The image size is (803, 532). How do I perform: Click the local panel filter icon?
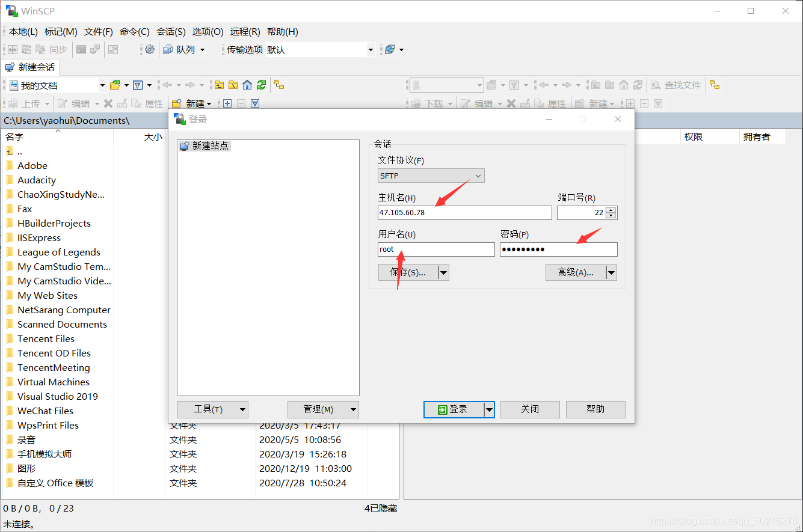[x=137, y=85]
